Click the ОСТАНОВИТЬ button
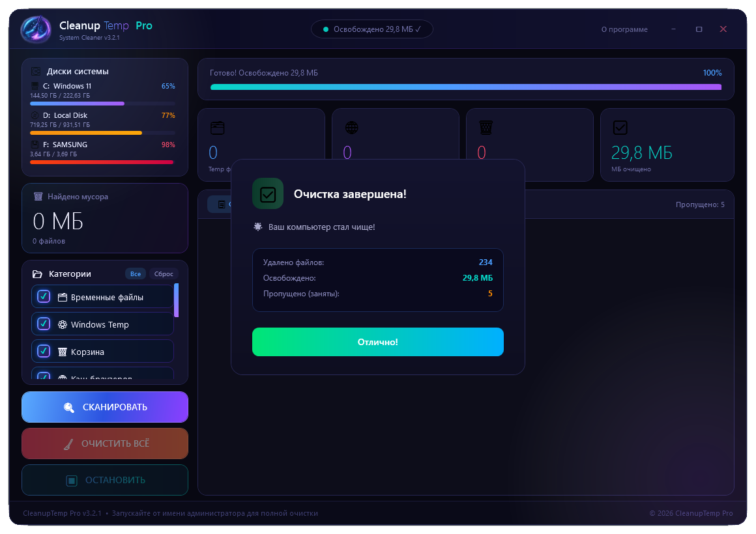Image resolution: width=756 pixels, height=534 pixels. point(105,480)
